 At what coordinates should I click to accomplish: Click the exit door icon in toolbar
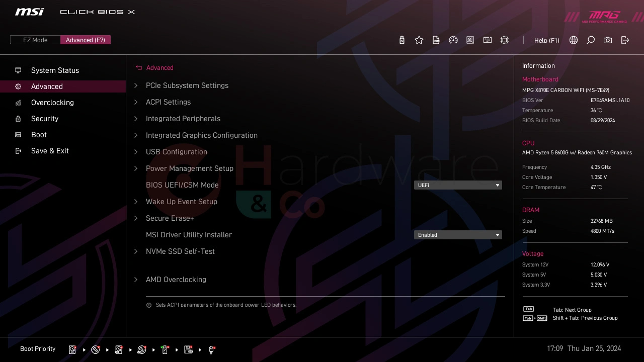(x=625, y=40)
